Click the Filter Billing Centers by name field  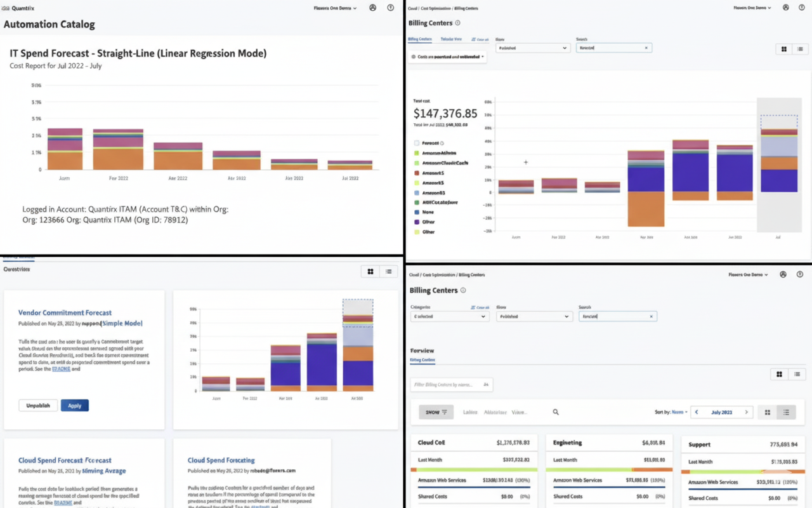452,384
